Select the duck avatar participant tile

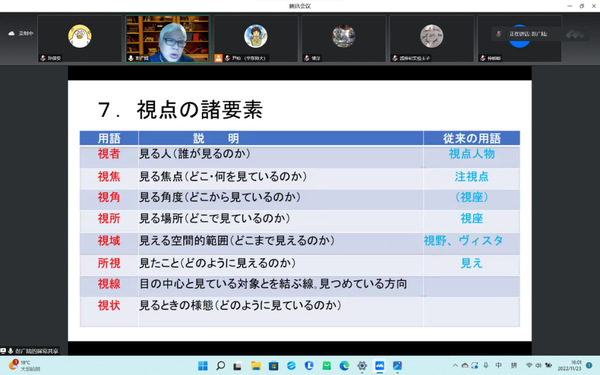click(80, 39)
